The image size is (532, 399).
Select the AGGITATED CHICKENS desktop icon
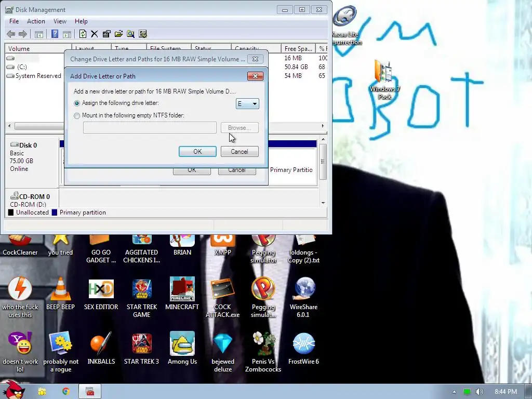click(141, 249)
